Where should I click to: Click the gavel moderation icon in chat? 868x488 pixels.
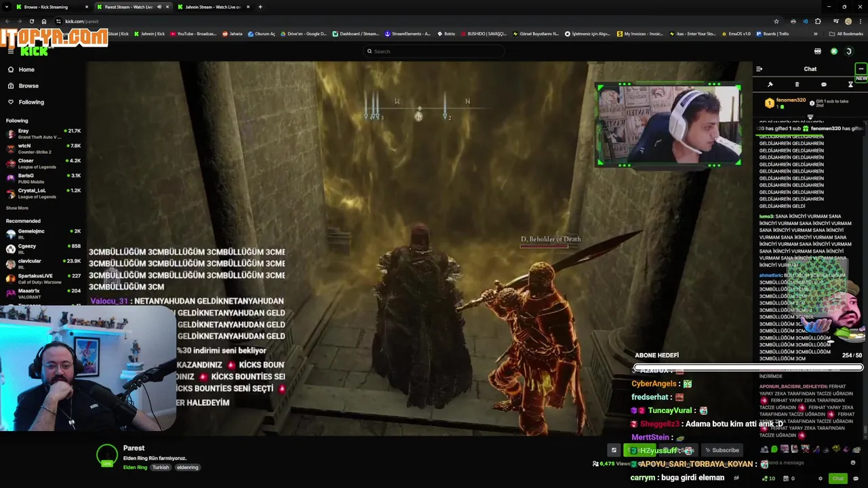click(x=770, y=85)
